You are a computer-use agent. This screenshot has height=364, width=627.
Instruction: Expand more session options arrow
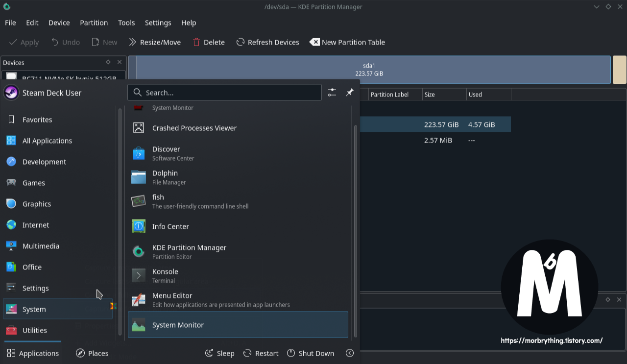pos(350,353)
